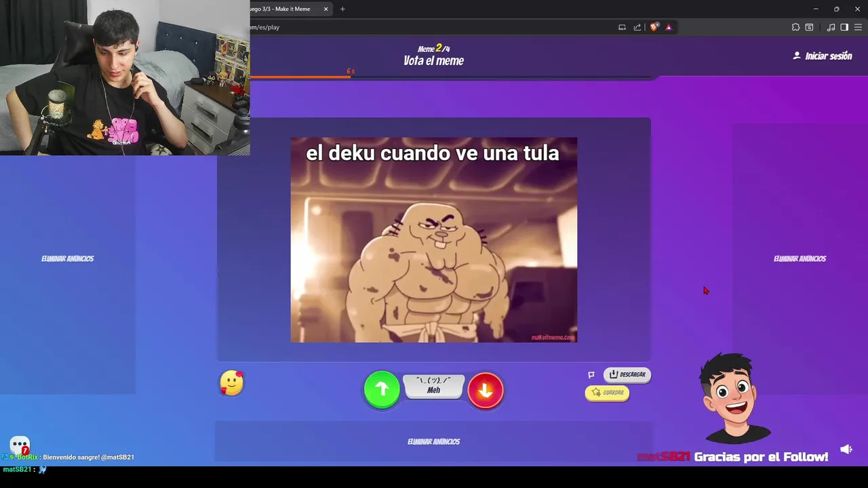Open the emoji reaction picker

(232, 383)
